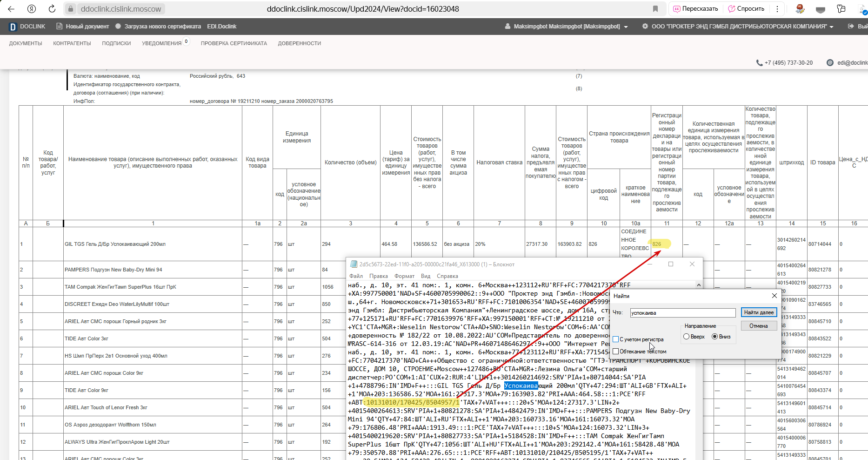Click the browser back arrow

(11, 9)
